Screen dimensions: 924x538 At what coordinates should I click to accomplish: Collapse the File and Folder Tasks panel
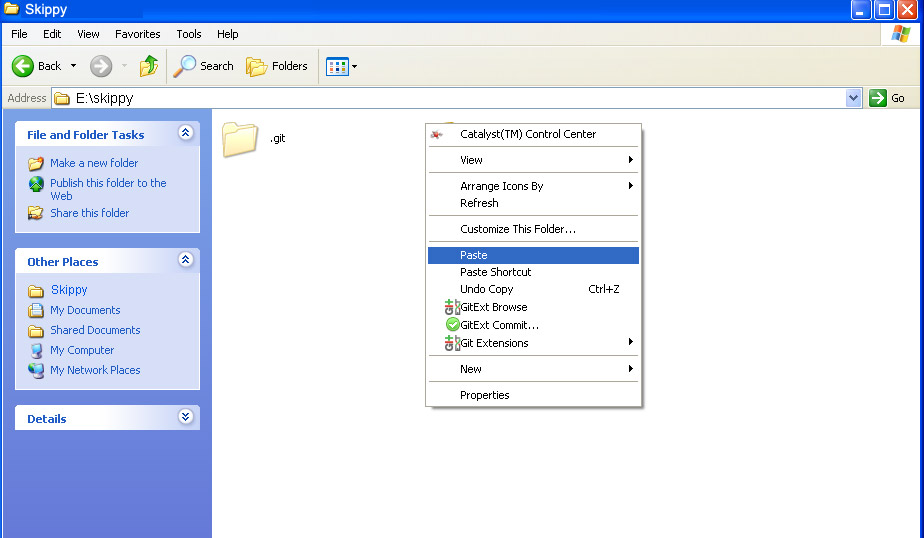pos(186,133)
